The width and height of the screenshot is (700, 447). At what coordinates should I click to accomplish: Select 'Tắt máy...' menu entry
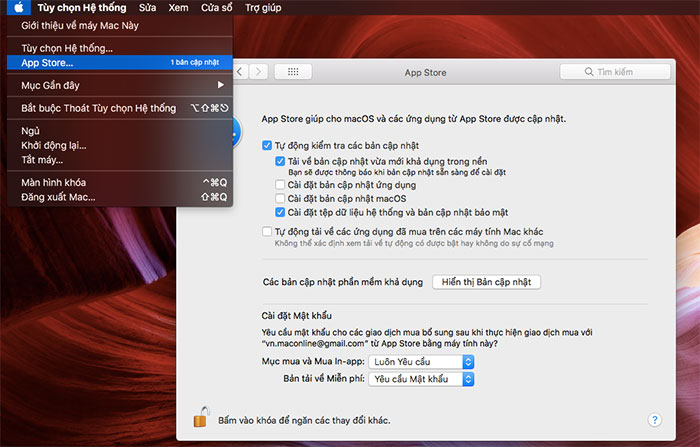(x=120, y=160)
